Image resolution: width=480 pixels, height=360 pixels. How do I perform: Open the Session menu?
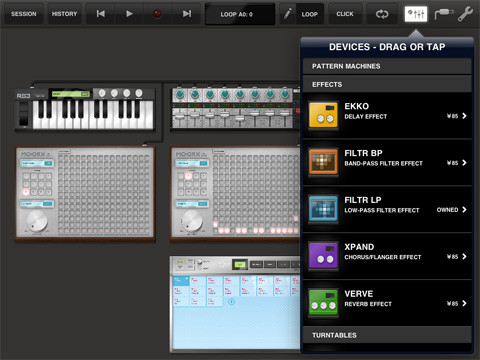pos(24,14)
